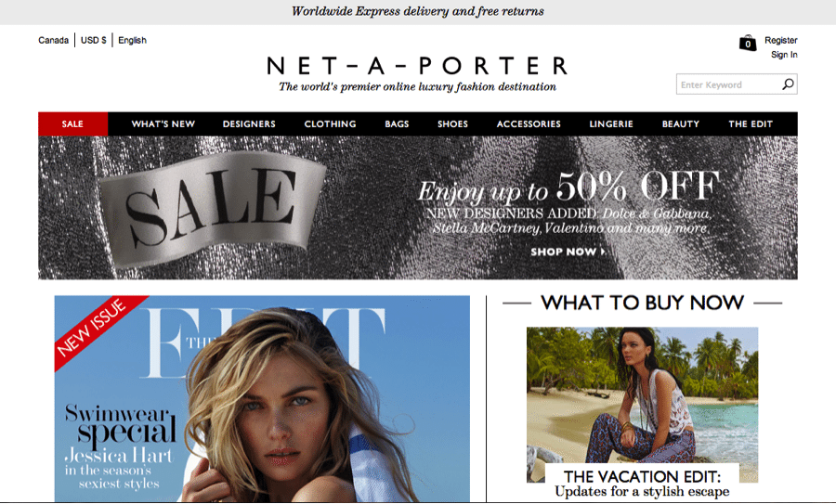This screenshot has height=504, width=836.
Task: Go to the BAGS section
Action: click(x=397, y=124)
